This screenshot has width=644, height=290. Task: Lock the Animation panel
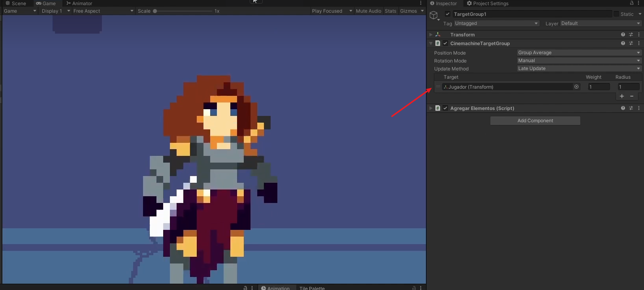414,288
